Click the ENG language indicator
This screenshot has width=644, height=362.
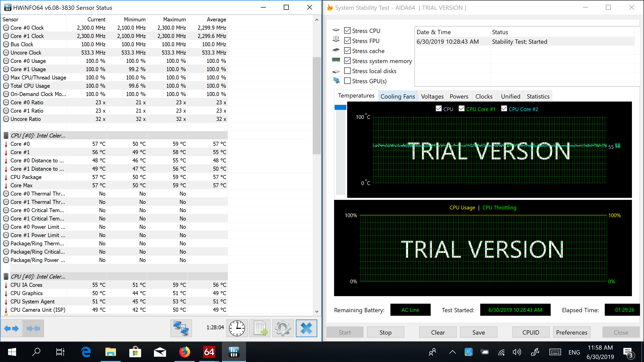click(x=574, y=352)
